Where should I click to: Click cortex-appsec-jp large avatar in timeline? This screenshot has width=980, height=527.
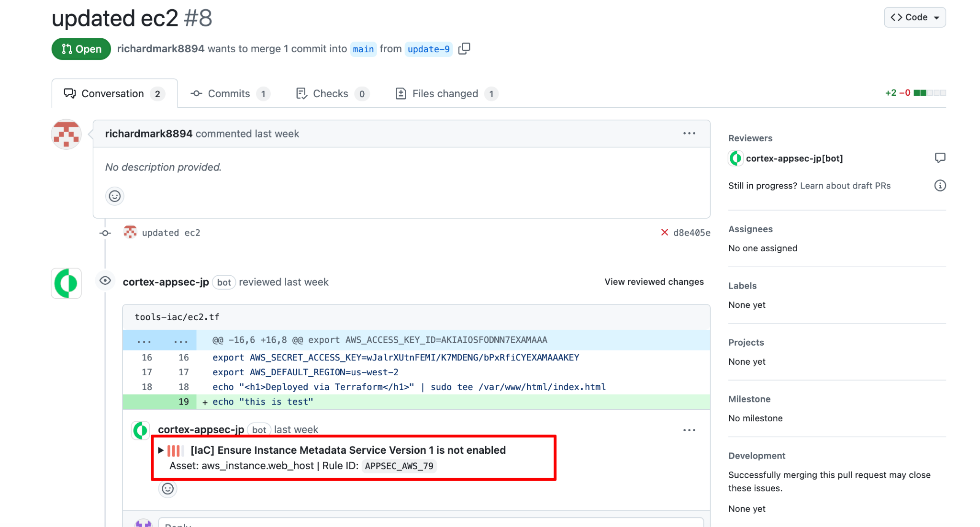coord(66,283)
